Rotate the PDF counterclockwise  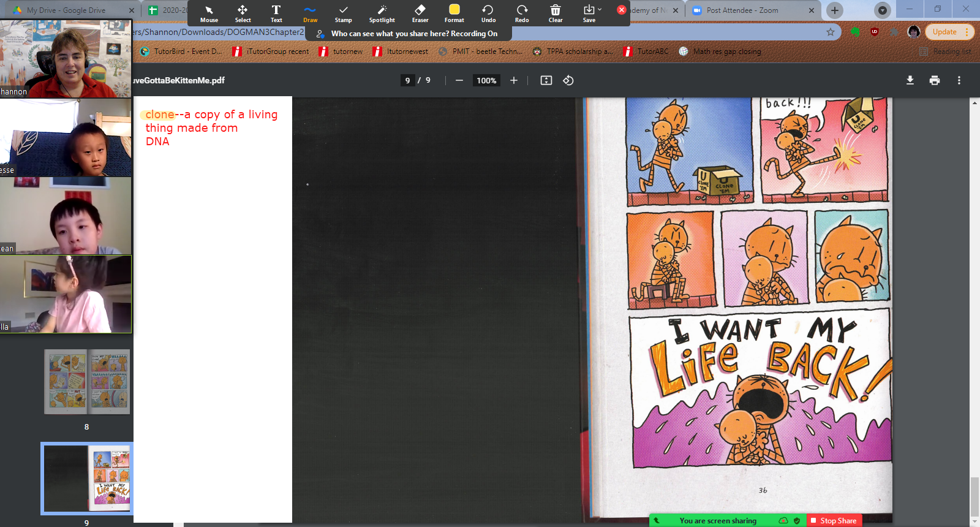(x=568, y=80)
